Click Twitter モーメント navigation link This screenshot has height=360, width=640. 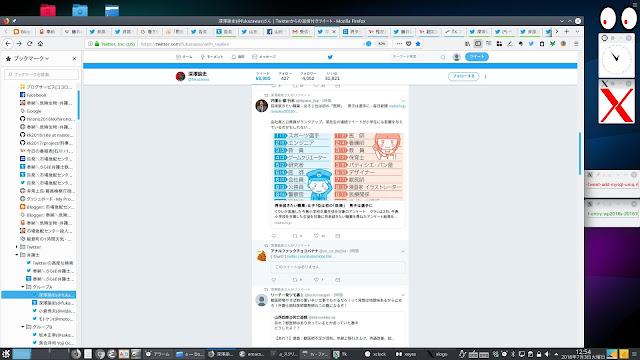212,57
